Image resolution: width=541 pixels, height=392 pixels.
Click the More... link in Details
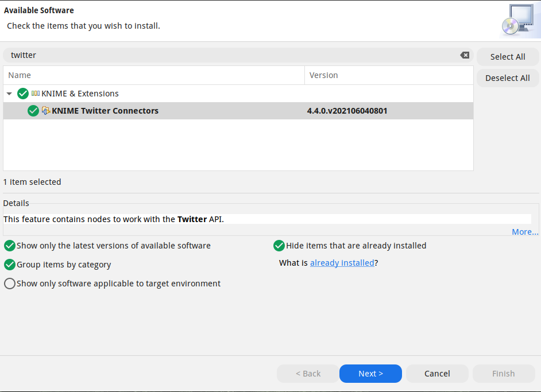pos(525,231)
